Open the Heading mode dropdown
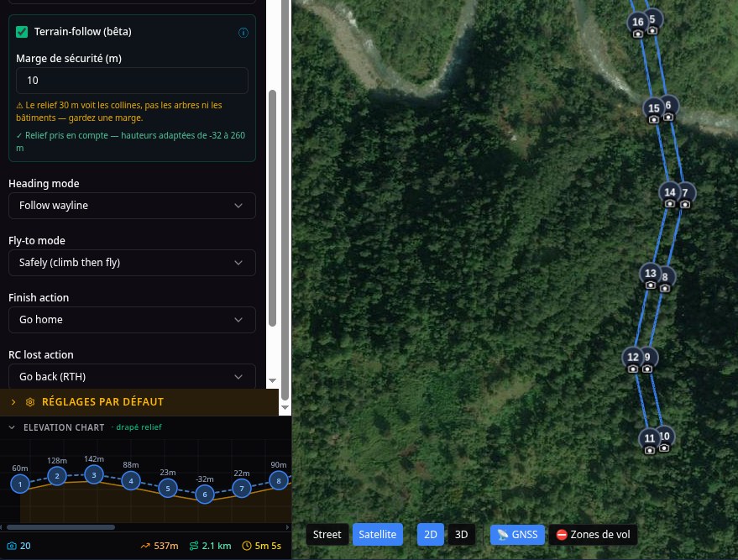This screenshot has height=560, width=738. point(132,206)
